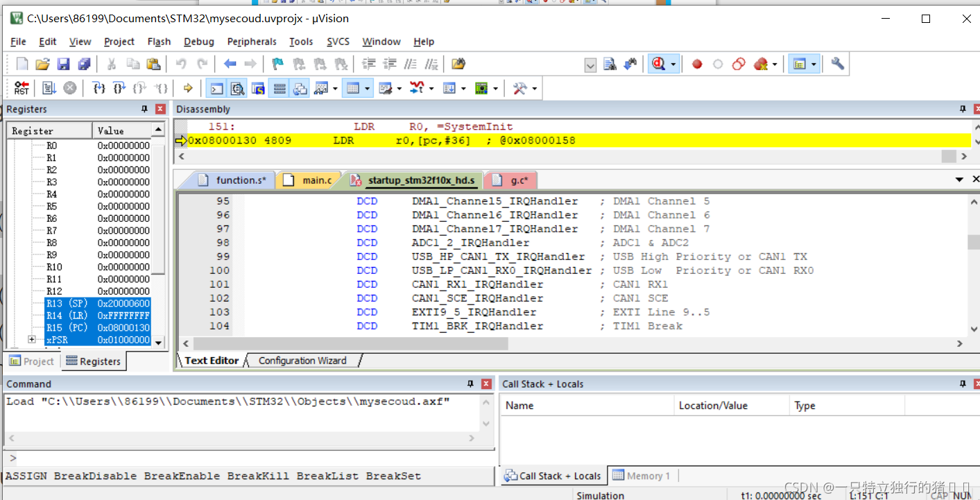Click the Location/Value column header
Screen dimensions: 980x500
point(732,406)
